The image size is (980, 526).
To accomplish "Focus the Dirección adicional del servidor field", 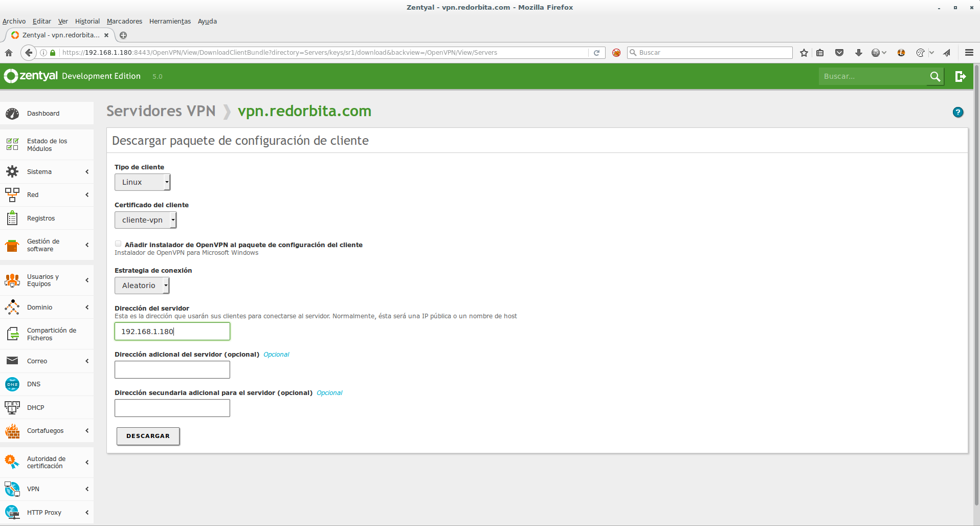I will coord(172,369).
